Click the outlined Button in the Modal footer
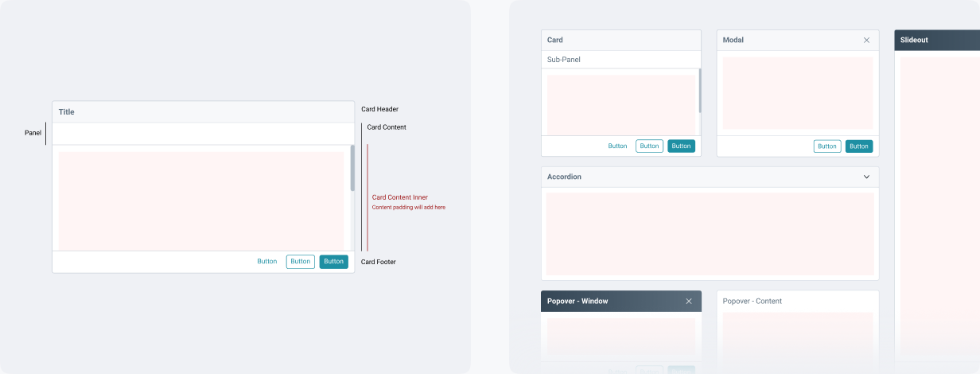The width and height of the screenshot is (980, 374). pyautogui.click(x=827, y=146)
